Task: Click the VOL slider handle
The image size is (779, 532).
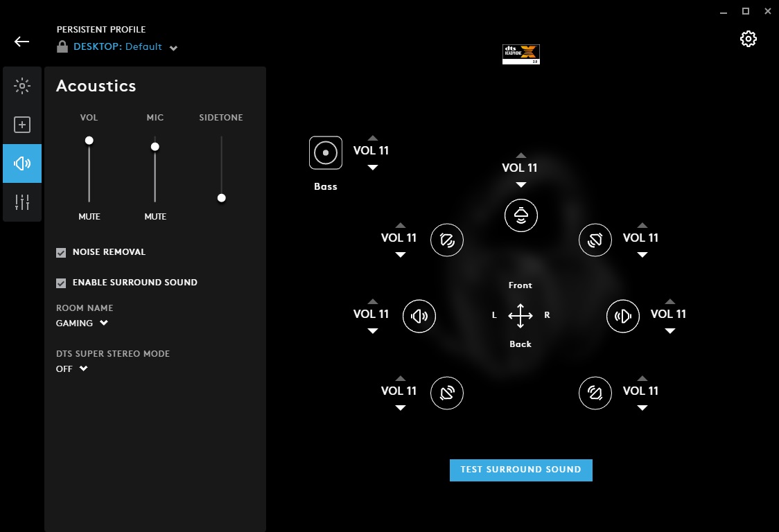Action: coord(89,141)
